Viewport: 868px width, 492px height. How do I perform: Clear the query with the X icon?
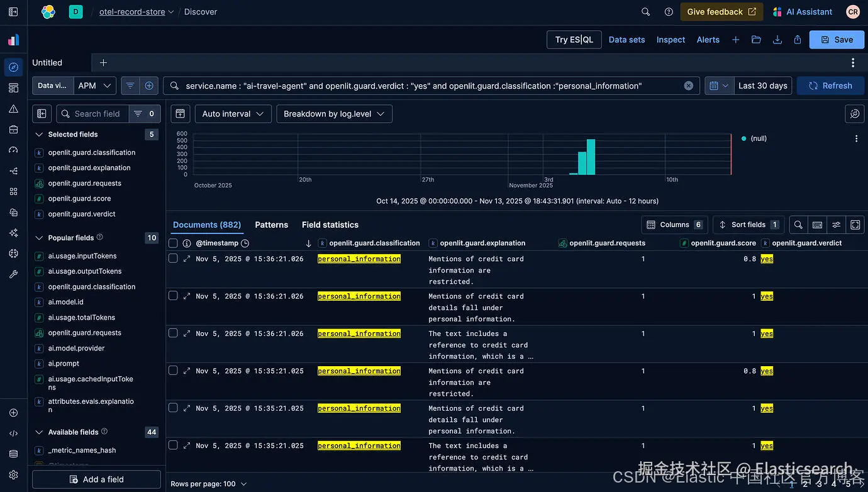[x=689, y=86]
